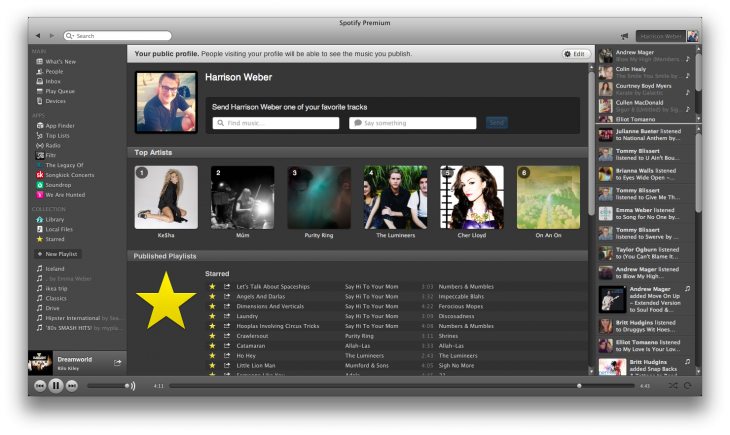730x435 pixels.
Task: Unstar the Ho Hey track
Action: tap(212, 355)
